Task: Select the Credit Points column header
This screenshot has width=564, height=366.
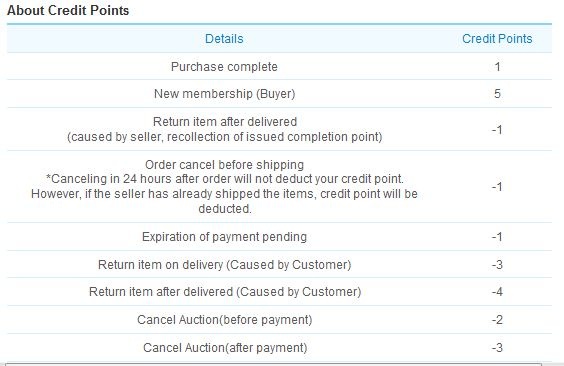Action: click(x=497, y=39)
